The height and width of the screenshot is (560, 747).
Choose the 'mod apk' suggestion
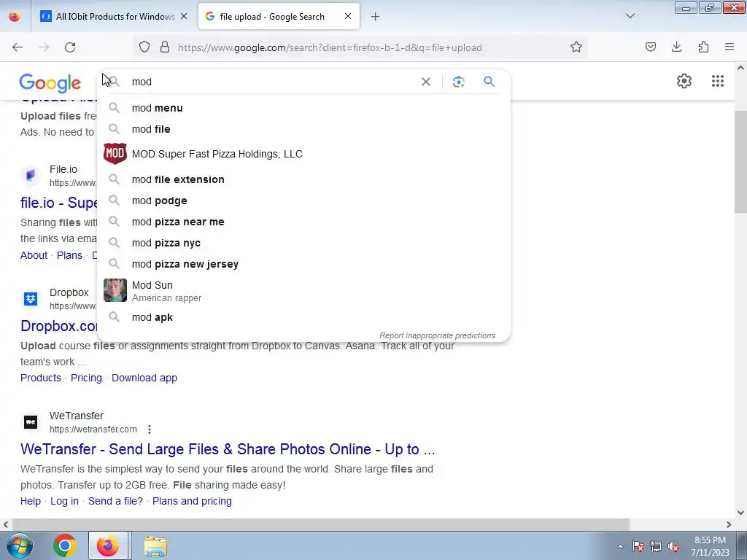[303, 317]
